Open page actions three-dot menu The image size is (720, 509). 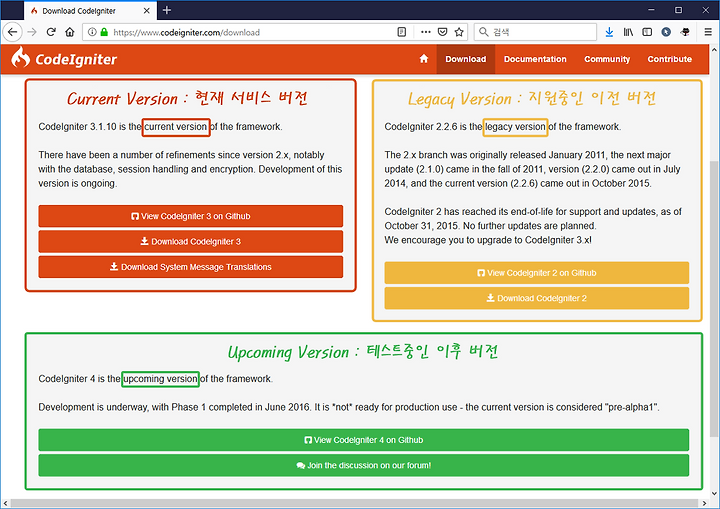coord(426,32)
